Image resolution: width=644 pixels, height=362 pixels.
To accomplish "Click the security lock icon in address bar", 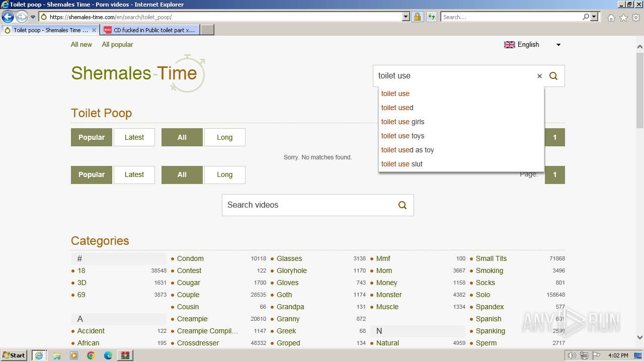I will (x=417, y=17).
